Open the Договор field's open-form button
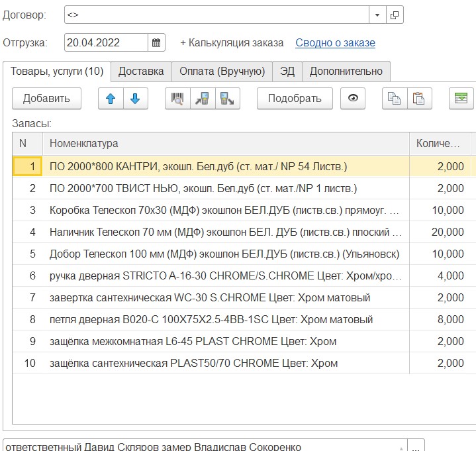 pyautogui.click(x=395, y=15)
